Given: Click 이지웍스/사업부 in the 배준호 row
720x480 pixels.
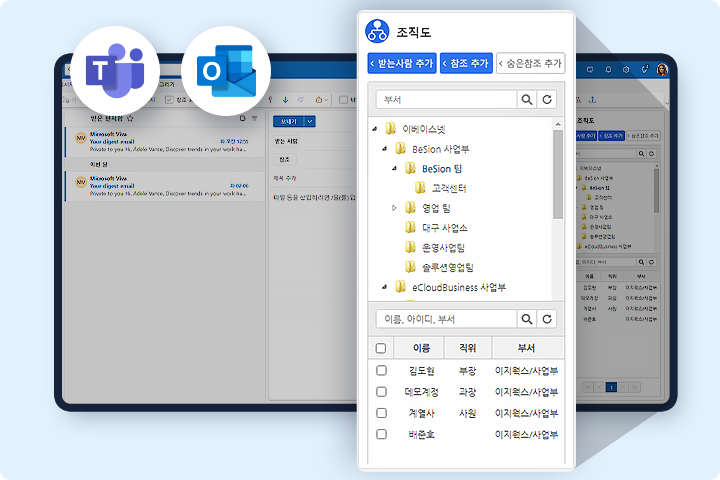Looking at the screenshot, I should 526,434.
